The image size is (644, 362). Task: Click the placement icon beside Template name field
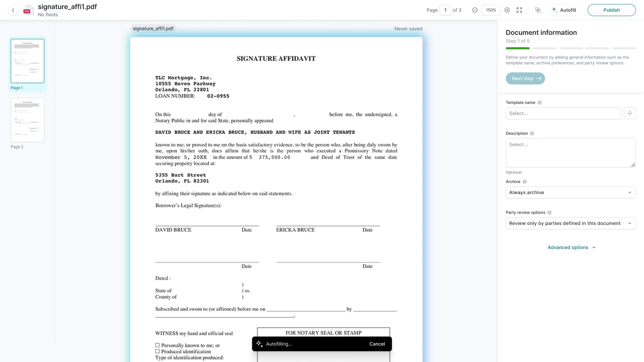[630, 113]
